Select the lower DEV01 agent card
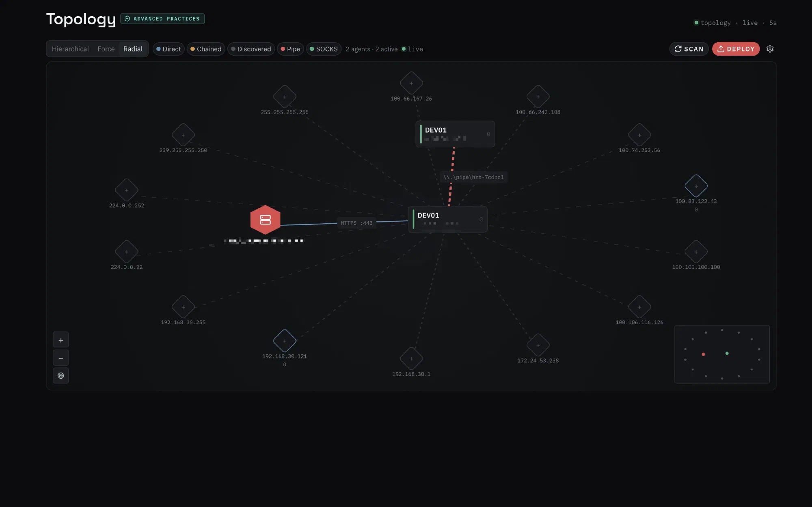812x507 pixels. pyautogui.click(x=448, y=219)
